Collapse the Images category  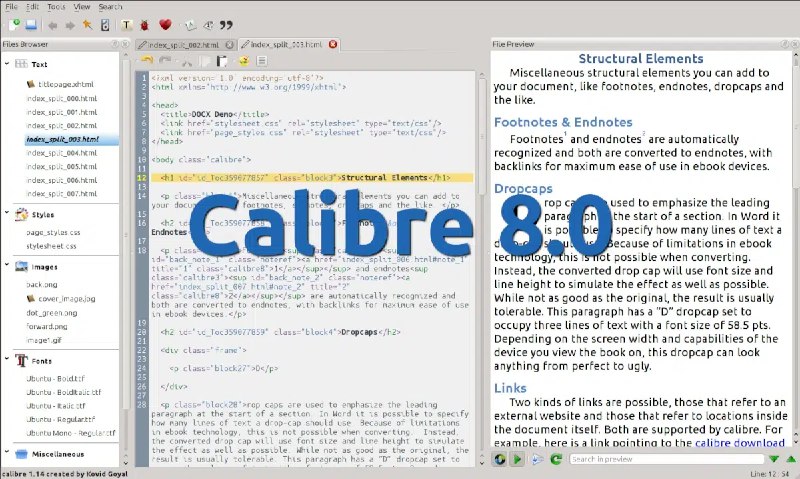point(7,264)
